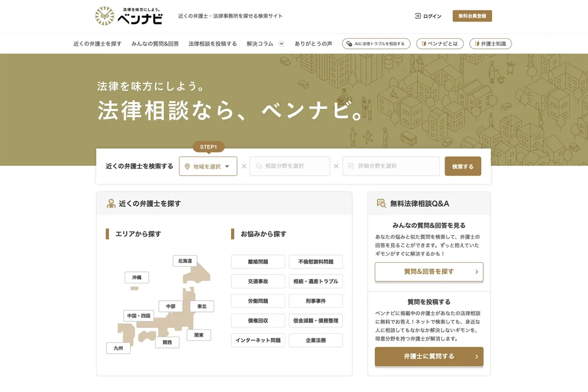Select 九州 on the map
This screenshot has width=588, height=392.
pos(118,348)
